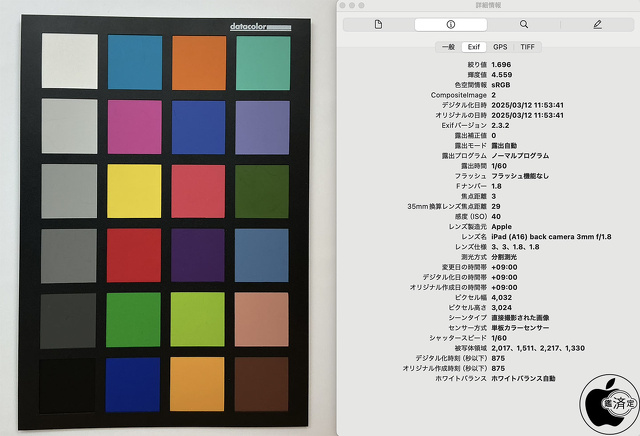Switch to the GPS sub-tab

[500, 46]
